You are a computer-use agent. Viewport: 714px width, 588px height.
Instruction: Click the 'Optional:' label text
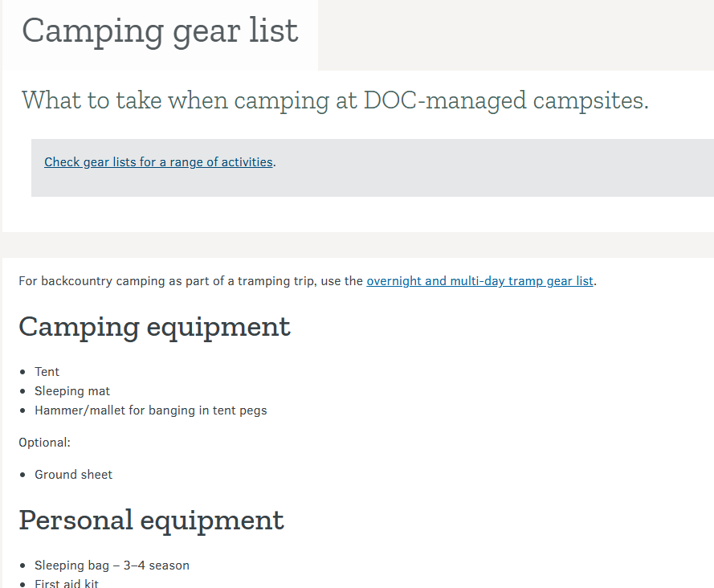click(44, 443)
